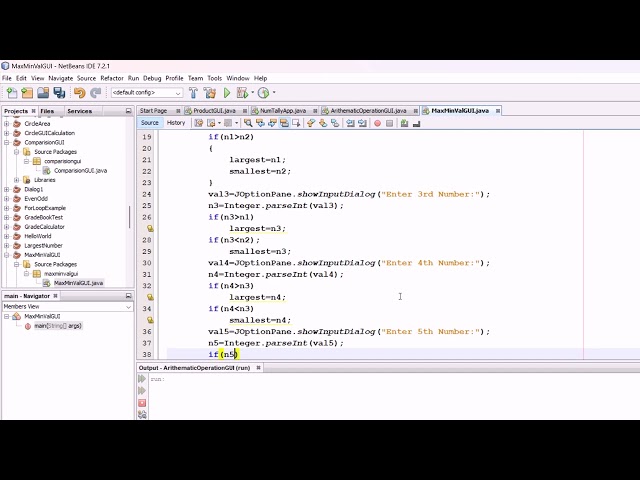Image resolution: width=640 pixels, height=480 pixels.
Task: Click the Shift Line Right icon
Action: (x=362, y=123)
